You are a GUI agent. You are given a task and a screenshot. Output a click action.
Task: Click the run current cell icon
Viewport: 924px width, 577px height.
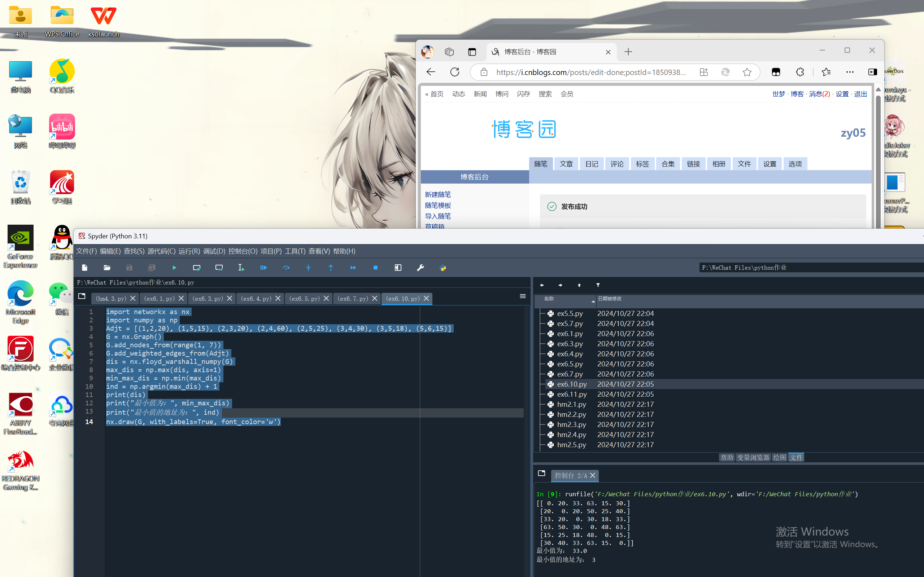(x=196, y=268)
